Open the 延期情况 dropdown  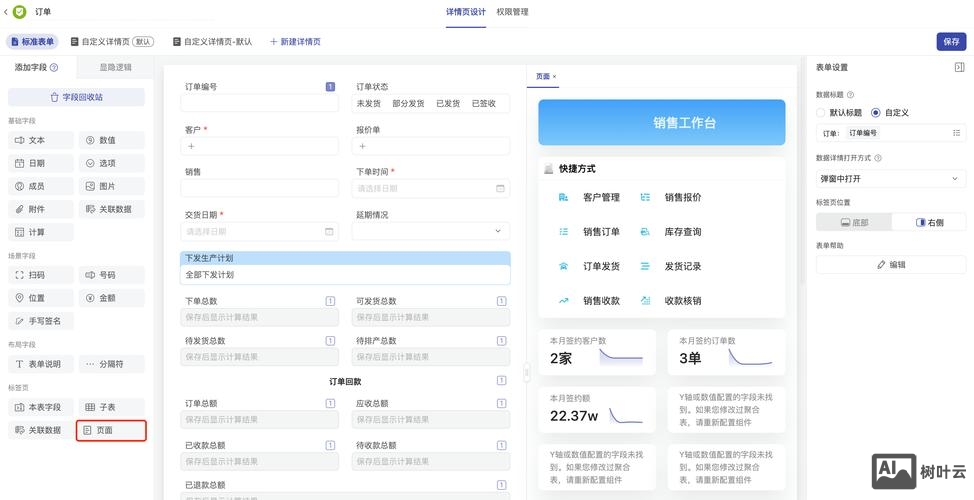(430, 231)
